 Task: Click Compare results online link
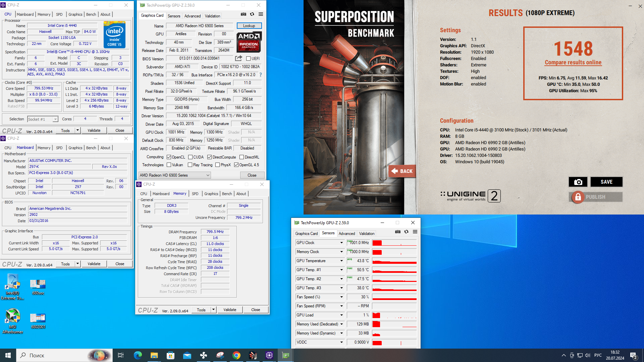pos(573,62)
